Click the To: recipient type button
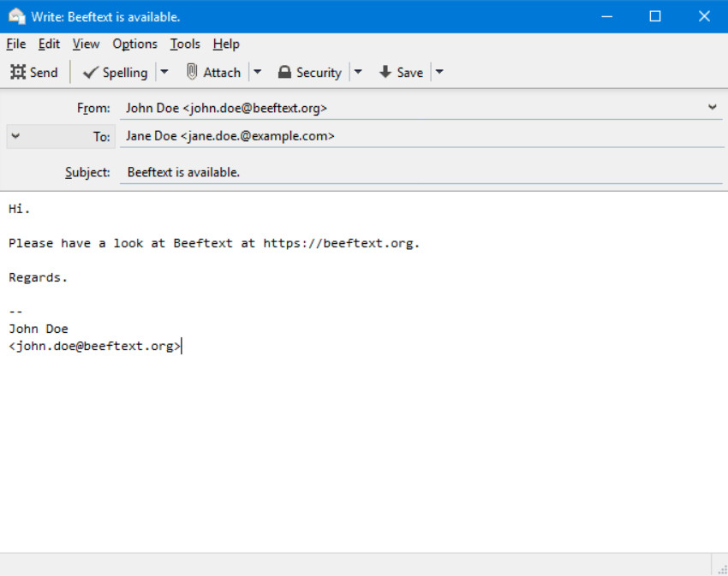 pos(61,136)
